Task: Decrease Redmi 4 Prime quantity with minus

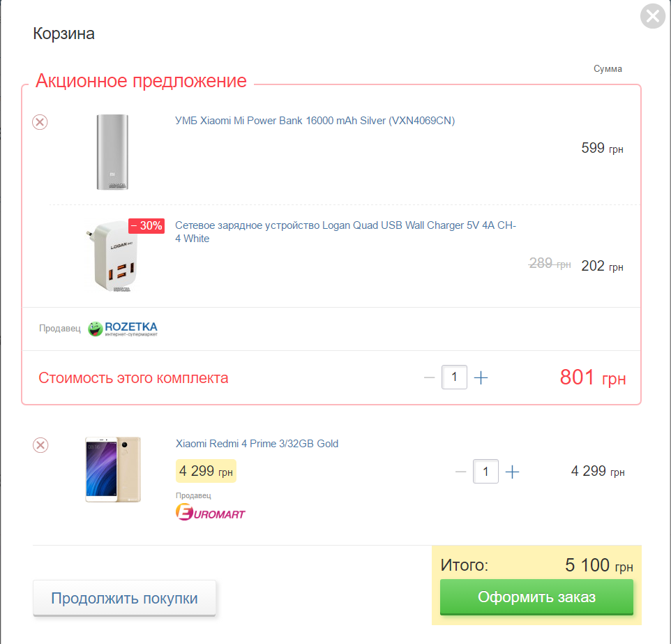Action: click(460, 472)
